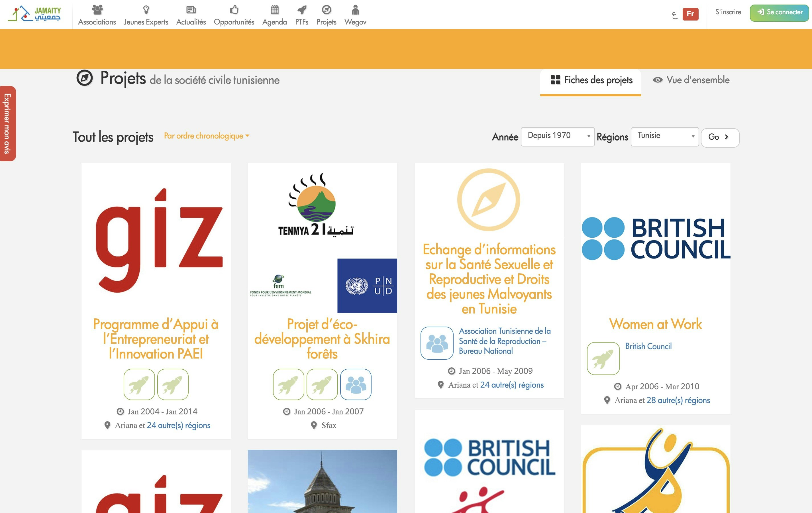This screenshot has height=513, width=812.
Task: Expand the Année 'Depuis 1970' dropdown
Action: (x=558, y=136)
